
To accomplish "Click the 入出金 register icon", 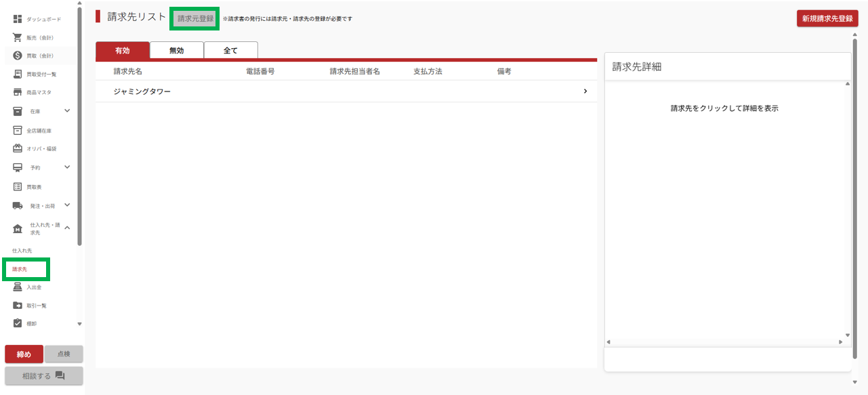I will [x=18, y=287].
